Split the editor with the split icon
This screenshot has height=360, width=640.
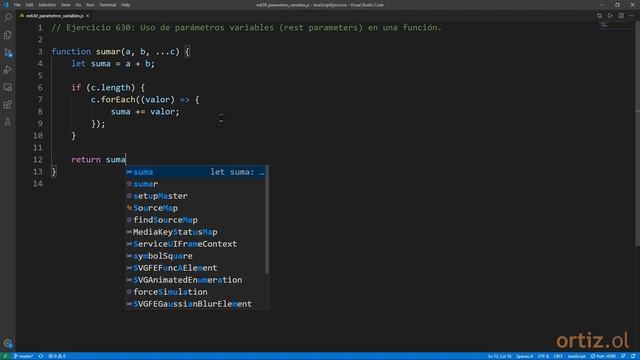point(621,16)
